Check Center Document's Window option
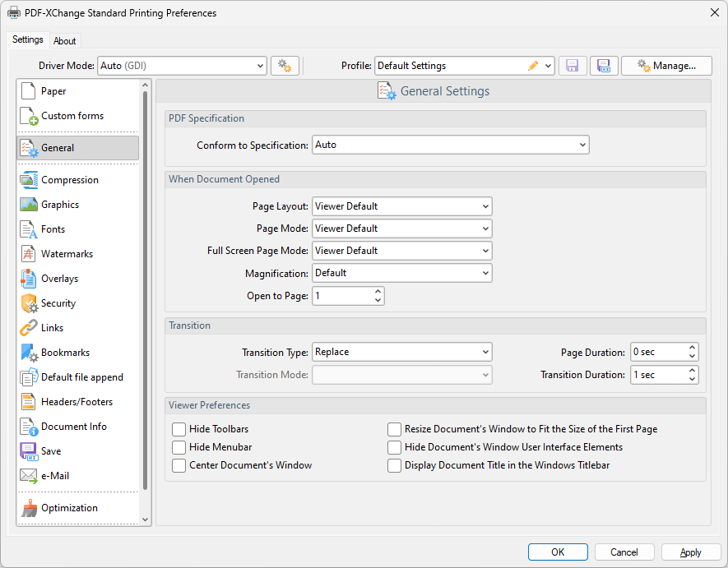This screenshot has width=728, height=568. 179,465
